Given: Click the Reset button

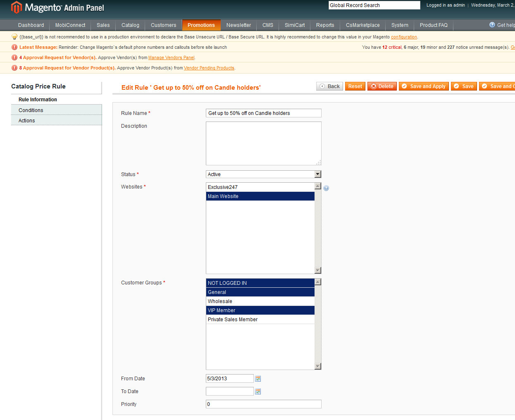Looking at the screenshot, I should point(355,86).
